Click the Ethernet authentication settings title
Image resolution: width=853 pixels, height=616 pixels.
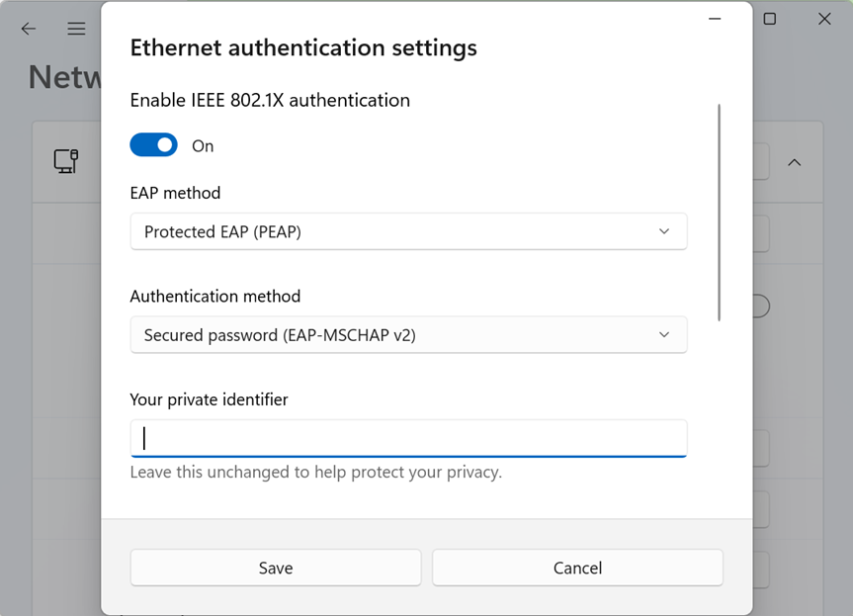coord(303,47)
